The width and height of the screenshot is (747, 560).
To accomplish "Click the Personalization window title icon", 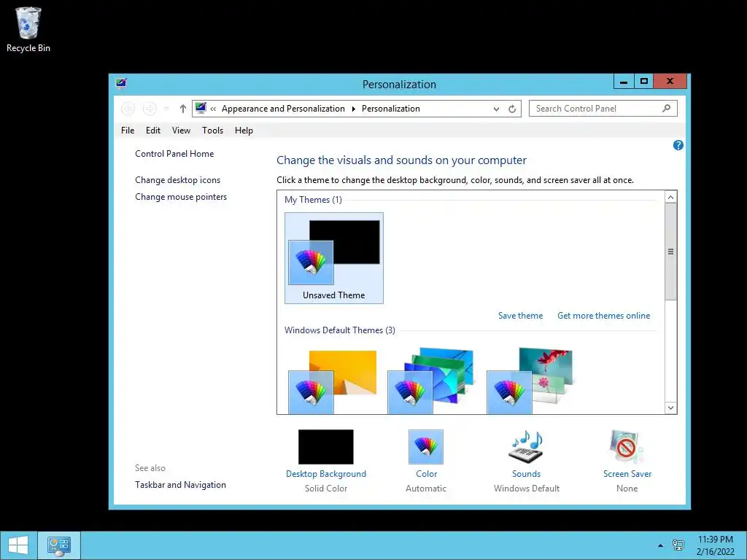I will pos(121,84).
